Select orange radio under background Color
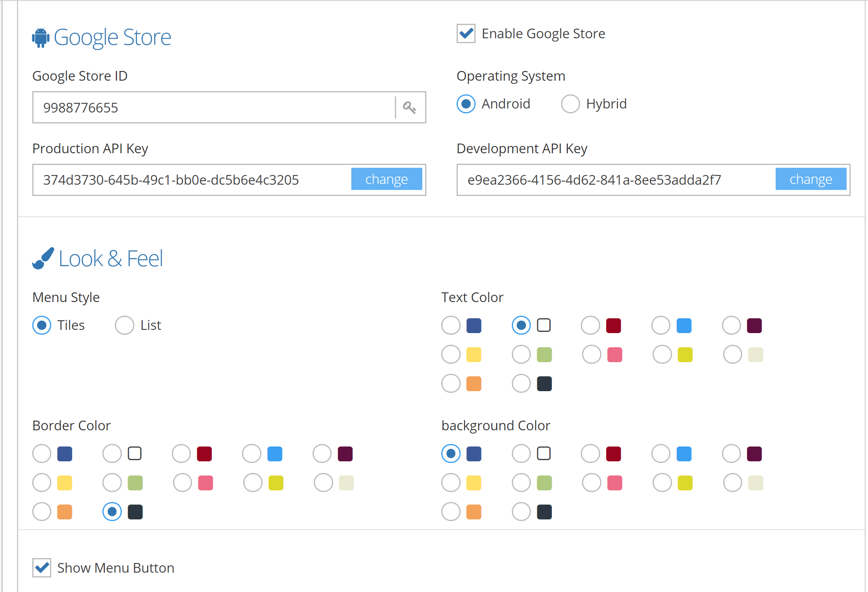The image size is (868, 592). (x=451, y=512)
